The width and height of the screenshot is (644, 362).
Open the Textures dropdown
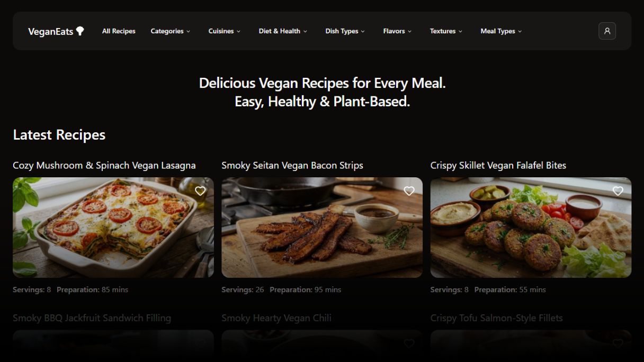(446, 31)
